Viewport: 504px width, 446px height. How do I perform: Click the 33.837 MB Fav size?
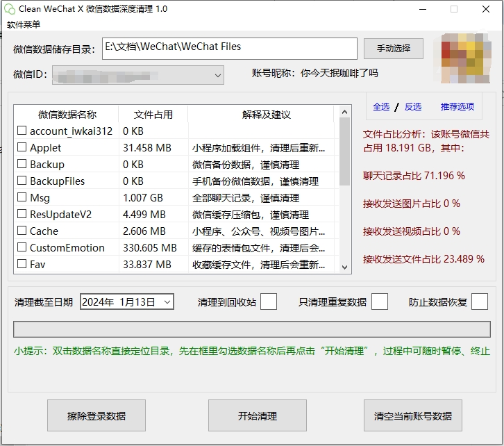(x=147, y=265)
